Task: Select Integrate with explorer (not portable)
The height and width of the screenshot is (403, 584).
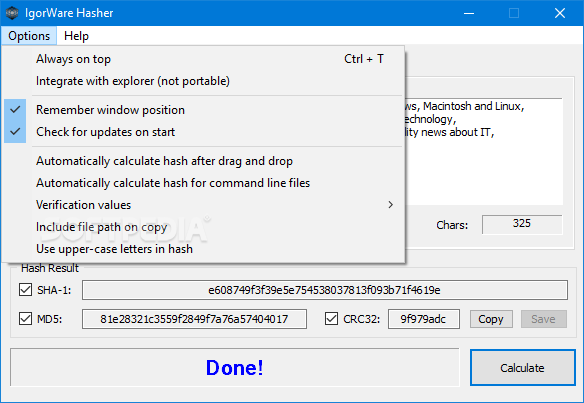Action: tap(203, 81)
